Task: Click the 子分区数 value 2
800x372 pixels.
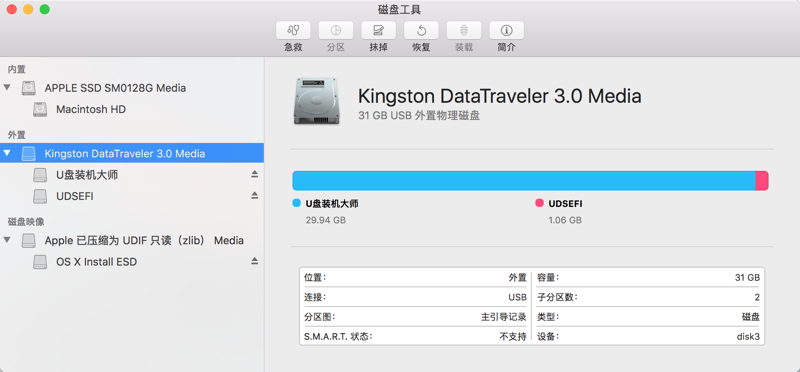Action: [757, 297]
